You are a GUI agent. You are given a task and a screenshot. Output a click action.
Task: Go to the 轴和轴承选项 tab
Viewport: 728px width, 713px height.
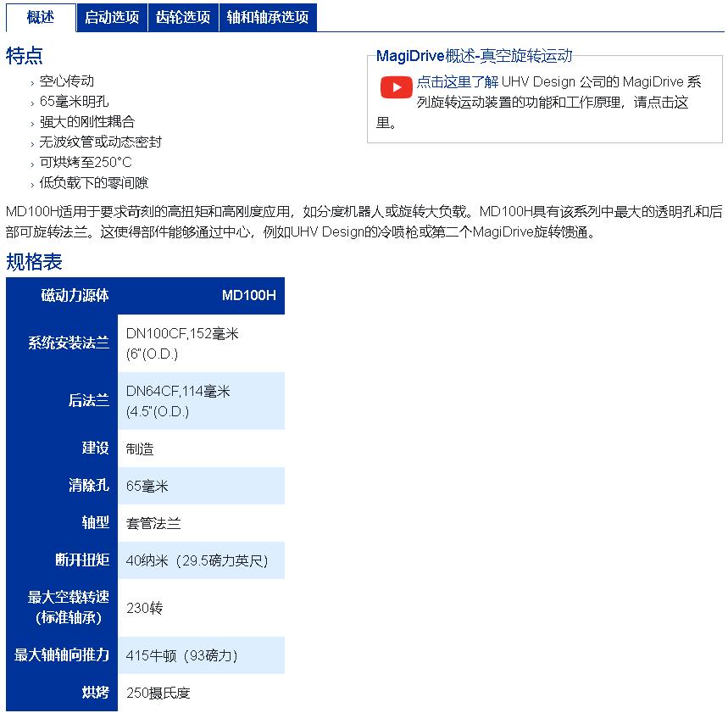(268, 18)
